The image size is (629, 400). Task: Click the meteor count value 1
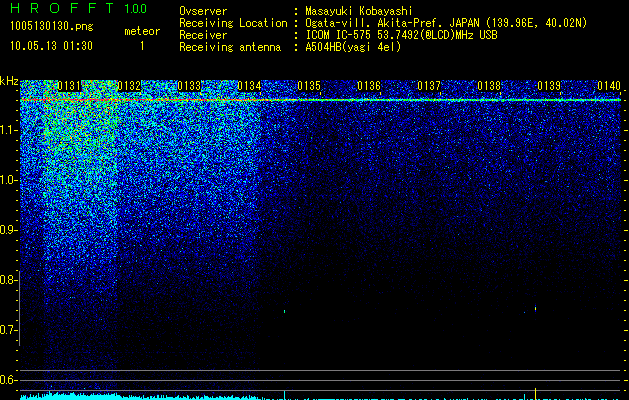click(142, 46)
